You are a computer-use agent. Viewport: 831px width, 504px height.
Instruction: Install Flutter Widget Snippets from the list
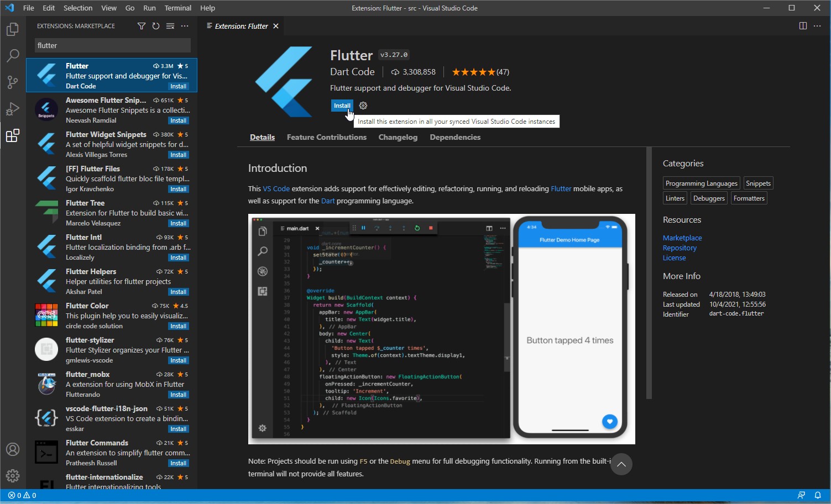point(178,155)
